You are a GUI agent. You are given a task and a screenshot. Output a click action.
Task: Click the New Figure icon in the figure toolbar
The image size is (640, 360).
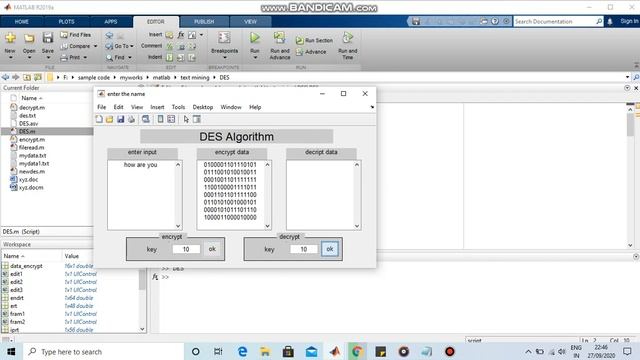point(99,119)
